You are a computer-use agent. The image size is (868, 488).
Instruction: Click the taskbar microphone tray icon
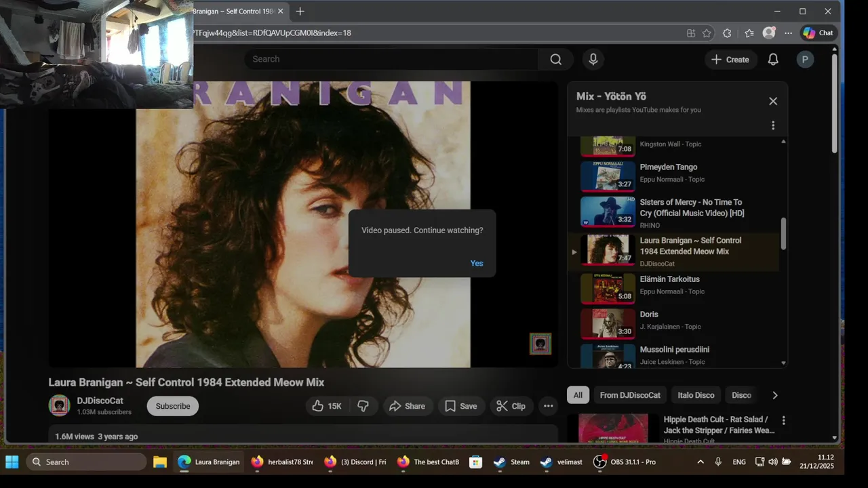click(718, 462)
